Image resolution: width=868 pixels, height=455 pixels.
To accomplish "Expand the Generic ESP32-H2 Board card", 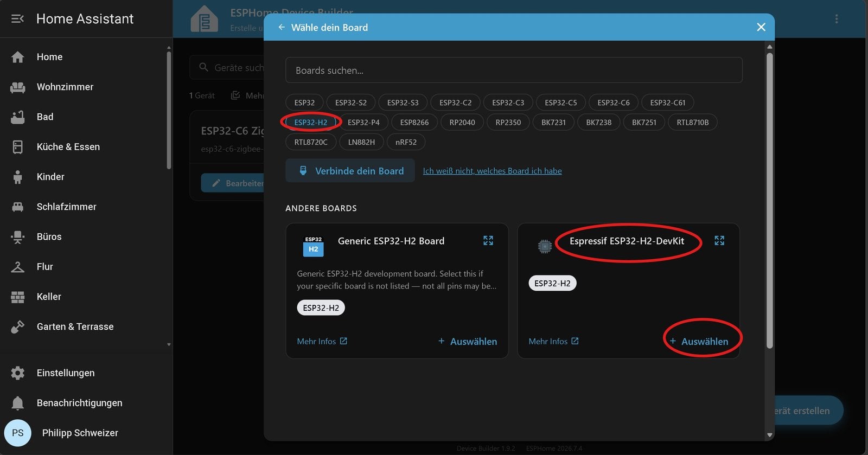I will point(488,240).
